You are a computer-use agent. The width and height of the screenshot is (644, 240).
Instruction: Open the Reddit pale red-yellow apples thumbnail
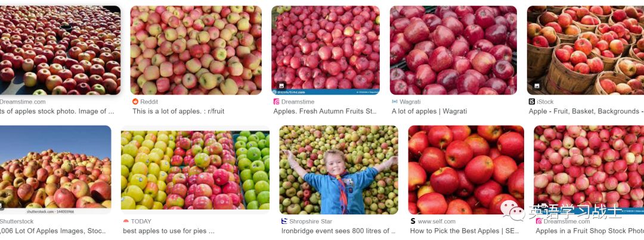[196, 50]
